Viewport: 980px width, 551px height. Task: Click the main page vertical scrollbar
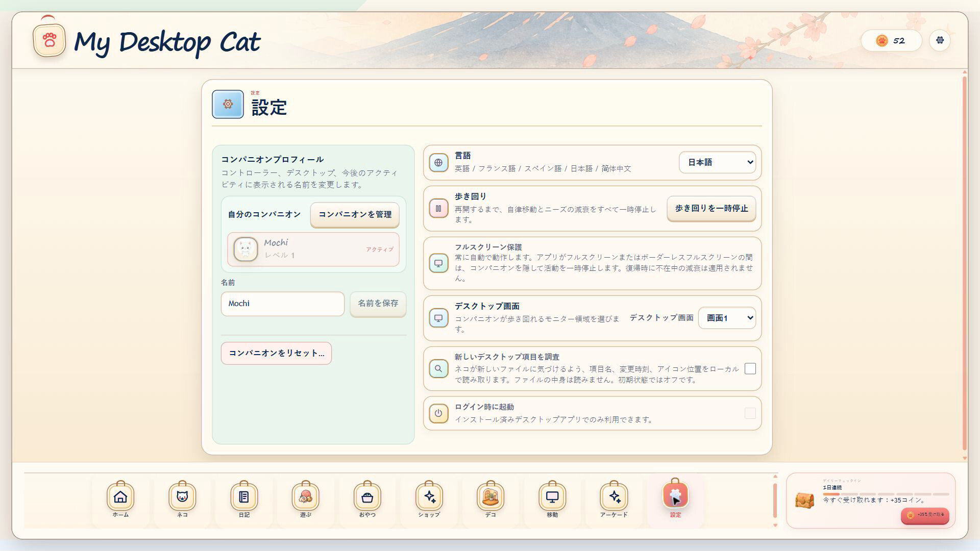[x=964, y=263]
